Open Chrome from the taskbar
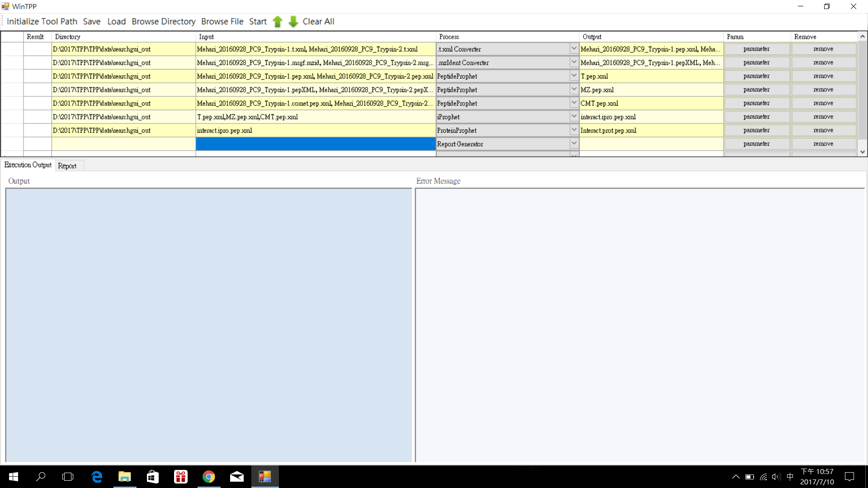Viewport: 868px width, 488px height. (x=208, y=477)
